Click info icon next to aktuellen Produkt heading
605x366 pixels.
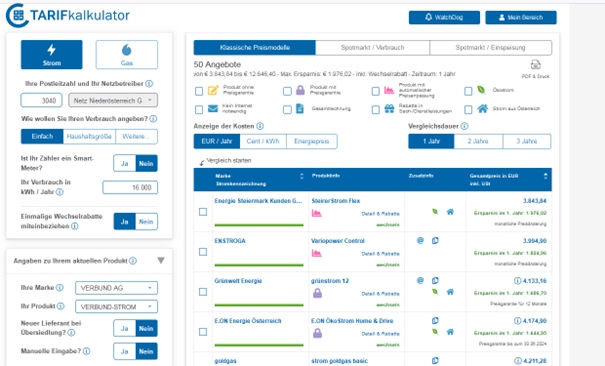[133, 261]
